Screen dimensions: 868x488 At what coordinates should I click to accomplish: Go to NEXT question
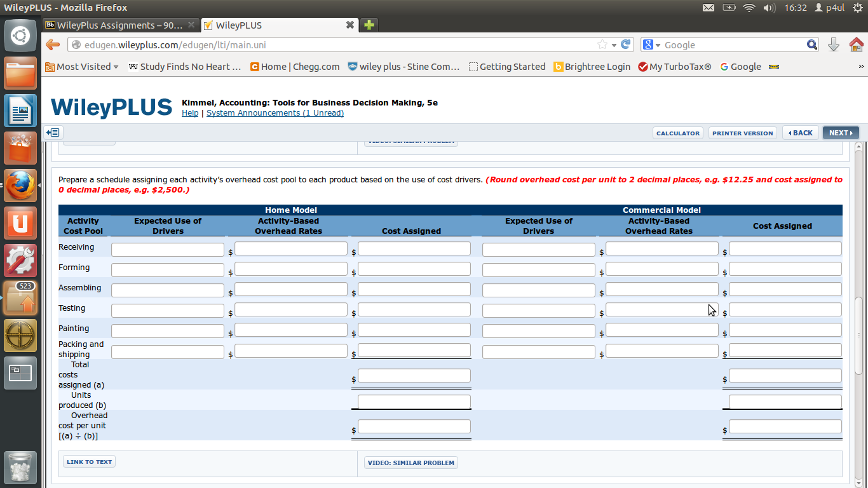tap(840, 133)
